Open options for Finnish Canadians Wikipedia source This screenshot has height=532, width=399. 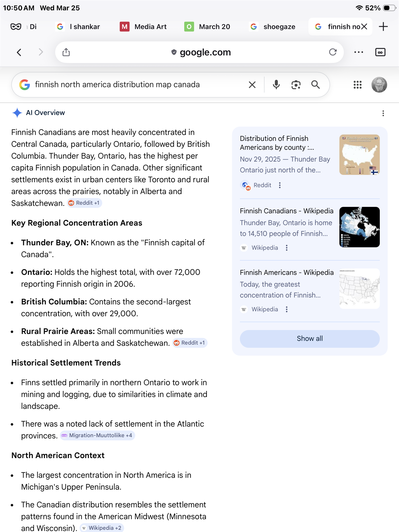click(x=286, y=248)
